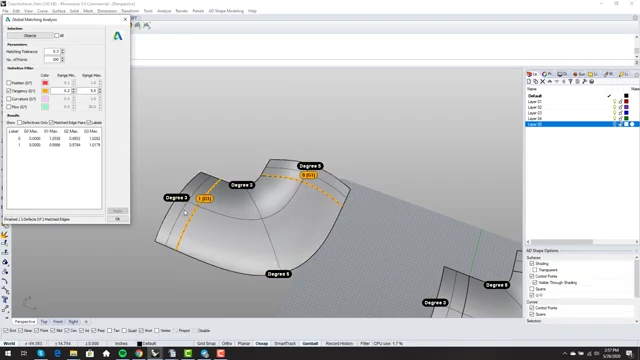Screen dimensions: 640x360
Task: Enable the Curvature (G2) filter checkbox
Action: click(9, 99)
